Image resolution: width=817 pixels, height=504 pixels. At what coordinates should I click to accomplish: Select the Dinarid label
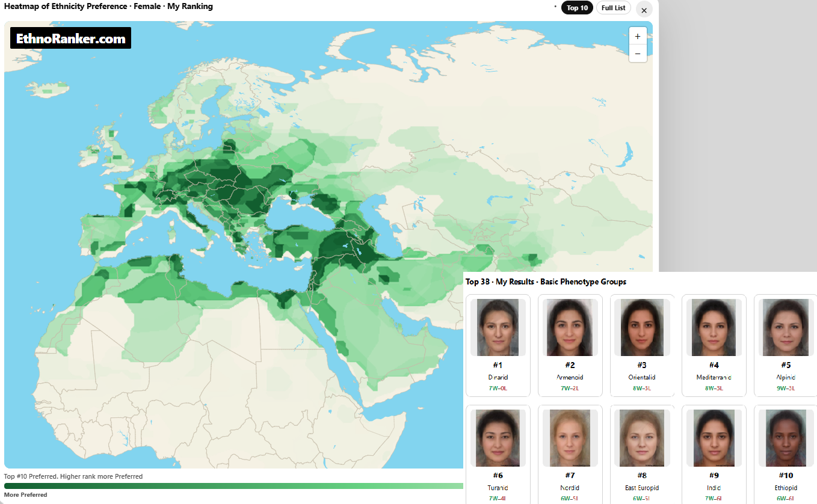click(x=498, y=378)
